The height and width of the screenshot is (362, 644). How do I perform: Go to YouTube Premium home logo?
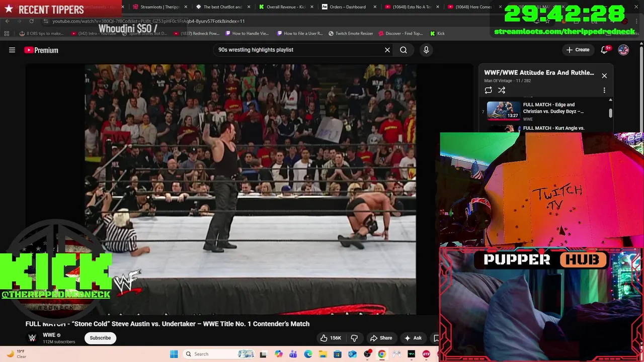pyautogui.click(x=41, y=50)
